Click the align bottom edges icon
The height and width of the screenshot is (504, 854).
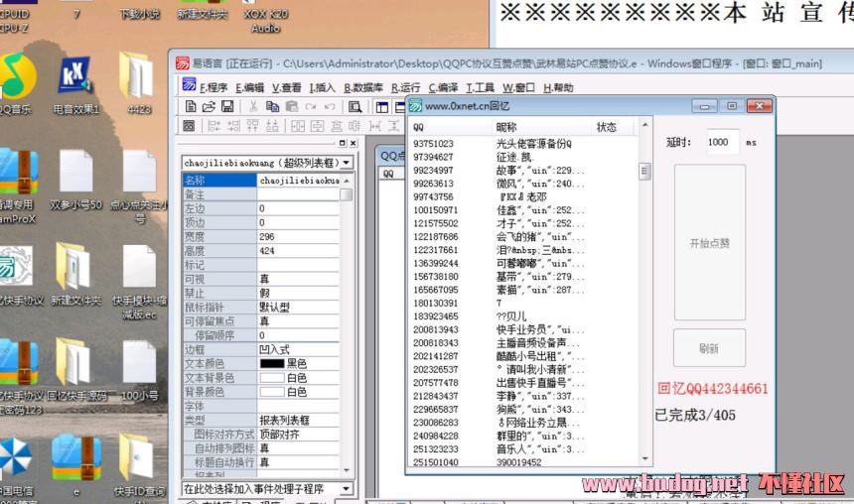coord(272,126)
